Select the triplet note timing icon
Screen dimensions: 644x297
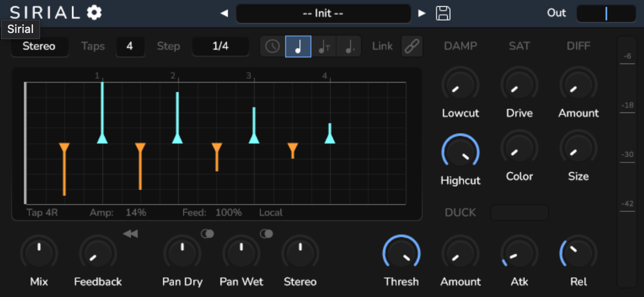click(x=324, y=46)
